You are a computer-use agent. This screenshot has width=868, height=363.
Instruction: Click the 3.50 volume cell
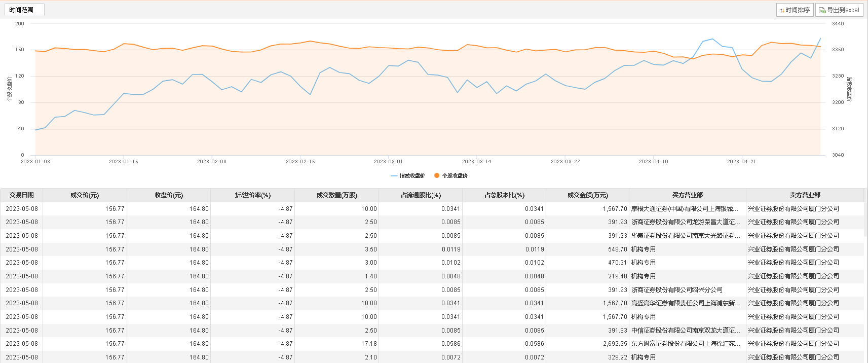pyautogui.click(x=336, y=249)
